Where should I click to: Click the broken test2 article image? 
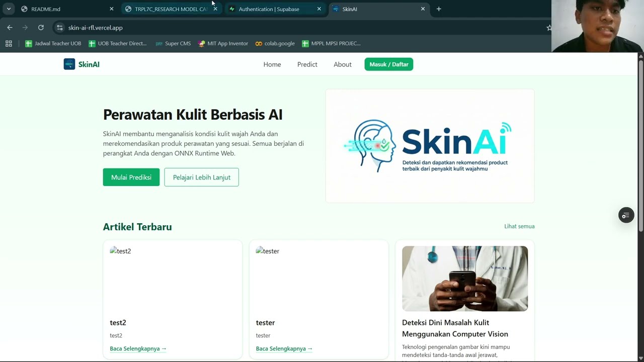(173, 278)
